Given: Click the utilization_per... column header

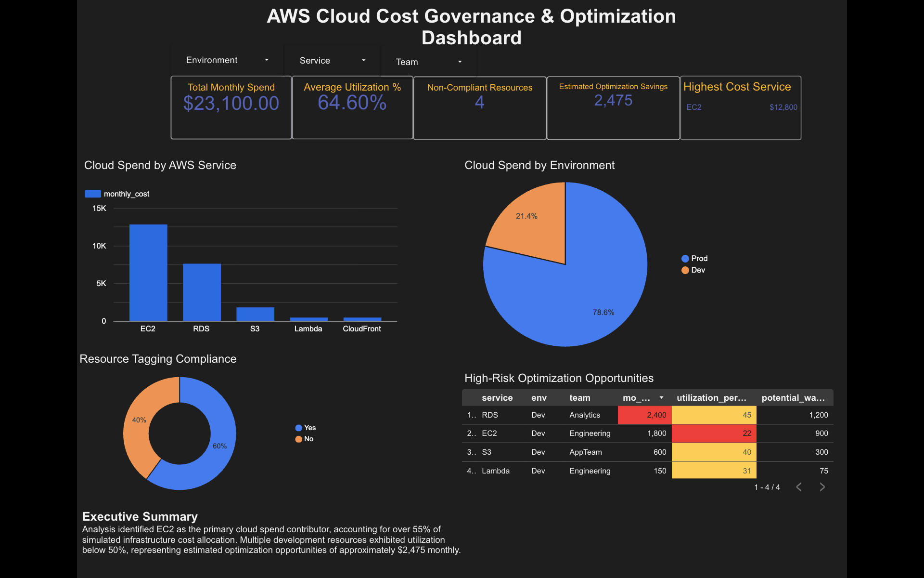Looking at the screenshot, I should pyautogui.click(x=711, y=398).
